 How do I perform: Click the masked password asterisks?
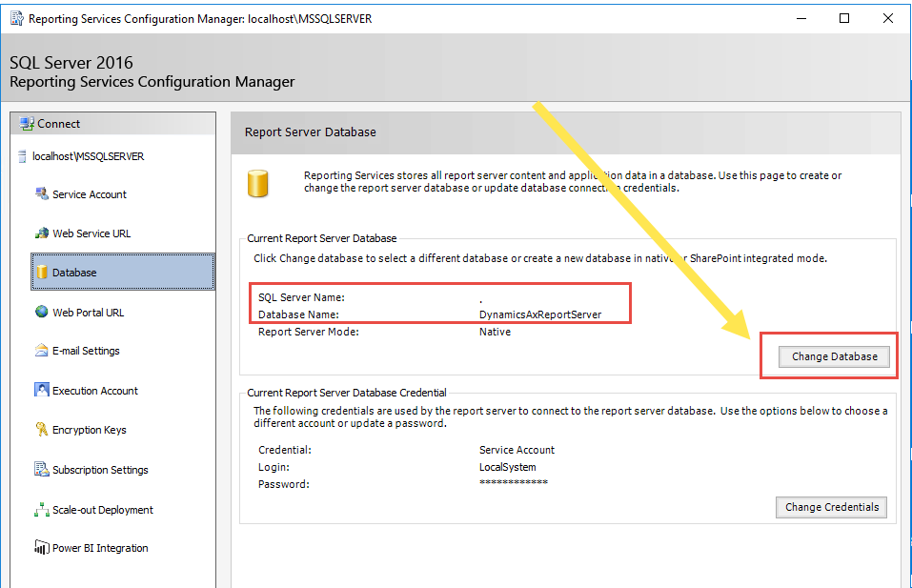(514, 482)
